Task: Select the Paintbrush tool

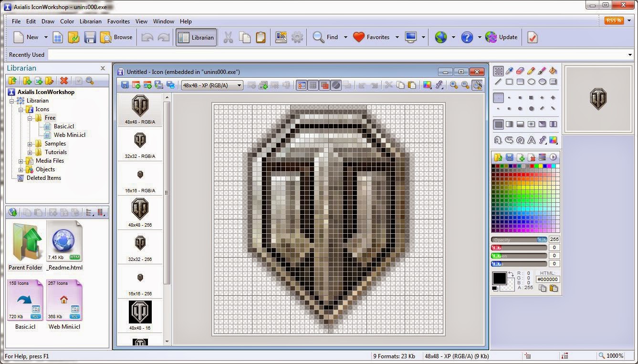Action: pyautogui.click(x=541, y=71)
